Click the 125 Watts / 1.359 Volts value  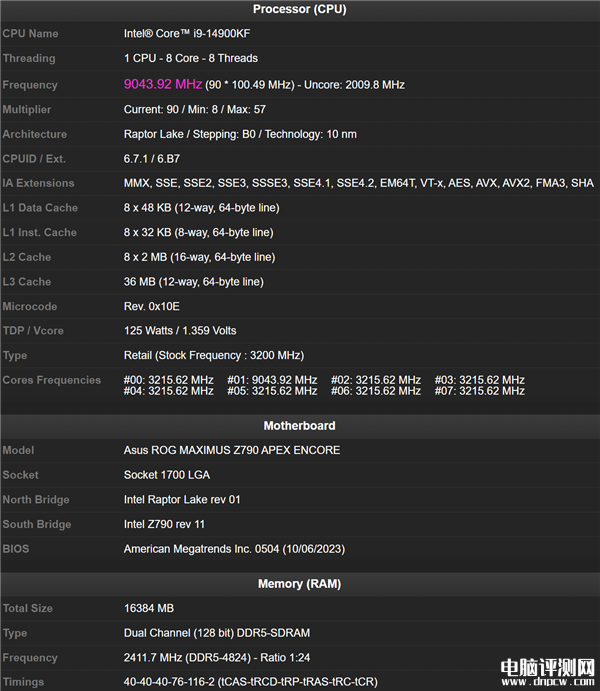180,331
